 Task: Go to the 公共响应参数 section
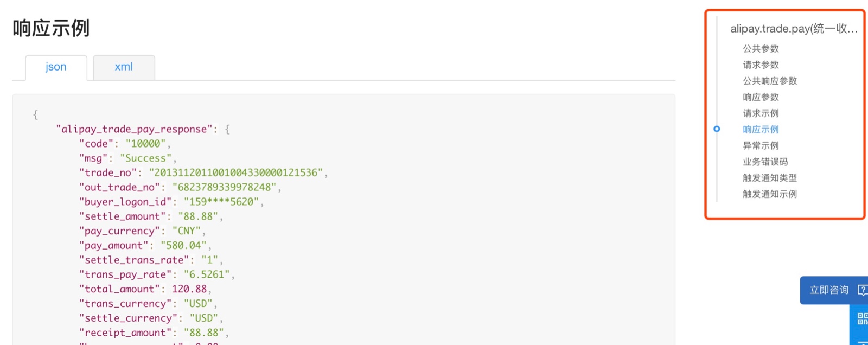click(x=770, y=81)
